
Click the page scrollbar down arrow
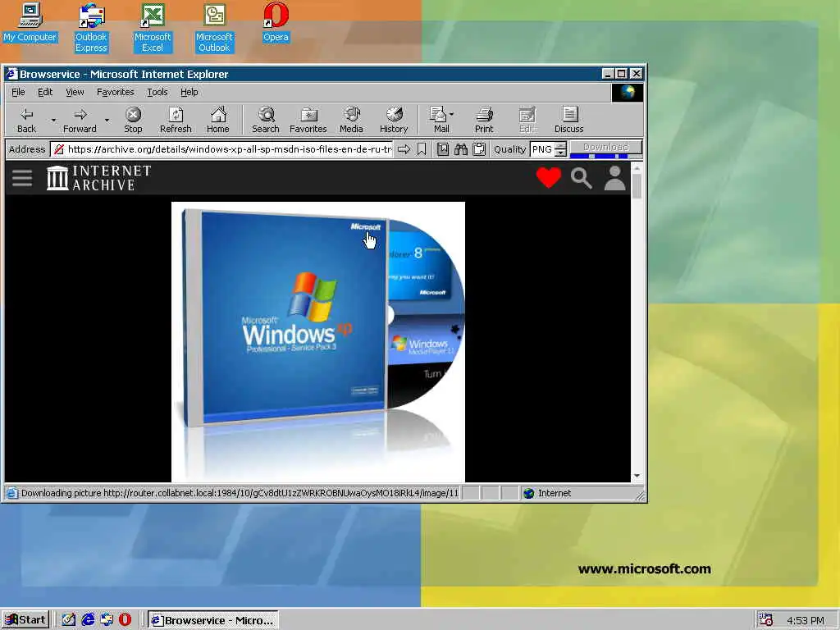coord(637,476)
